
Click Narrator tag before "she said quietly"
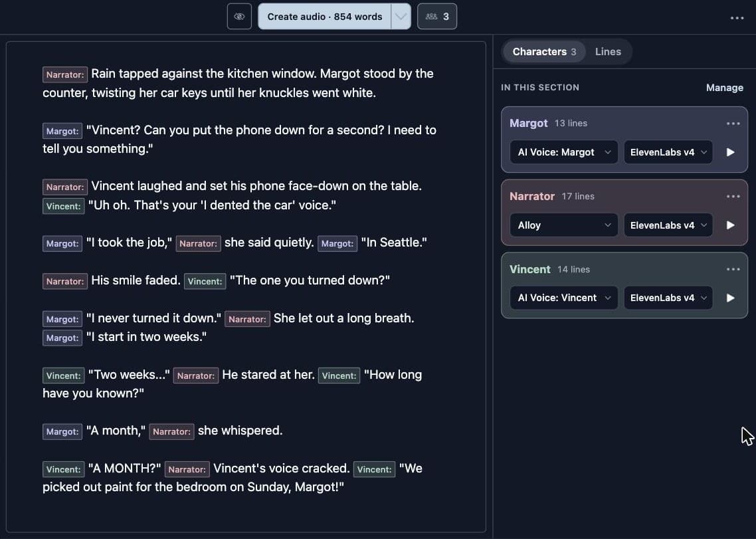click(x=198, y=244)
